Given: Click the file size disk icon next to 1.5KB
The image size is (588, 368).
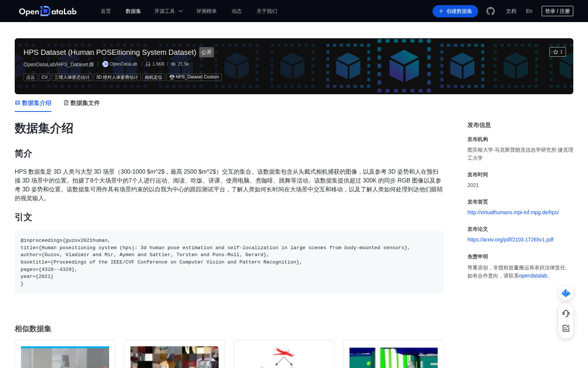Looking at the screenshot, I should click(x=148, y=64).
